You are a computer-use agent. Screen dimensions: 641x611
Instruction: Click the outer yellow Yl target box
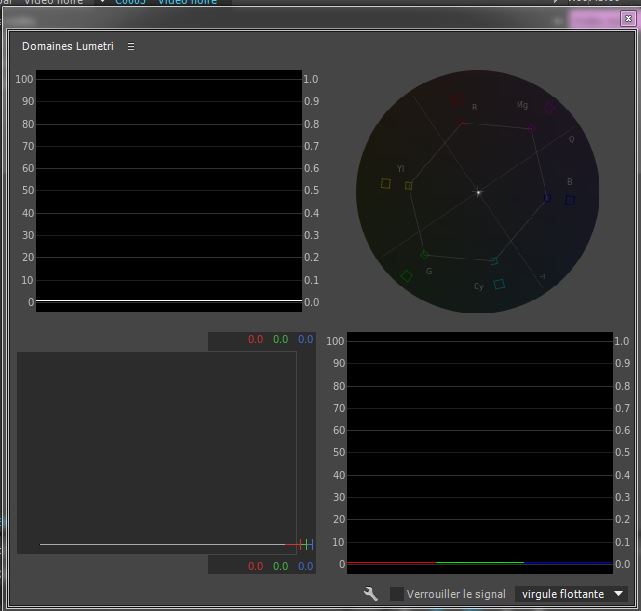(386, 183)
